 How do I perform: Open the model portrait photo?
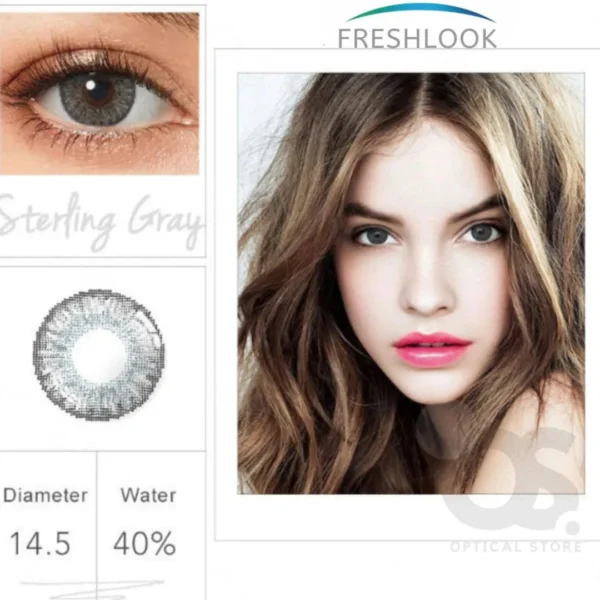(x=411, y=283)
